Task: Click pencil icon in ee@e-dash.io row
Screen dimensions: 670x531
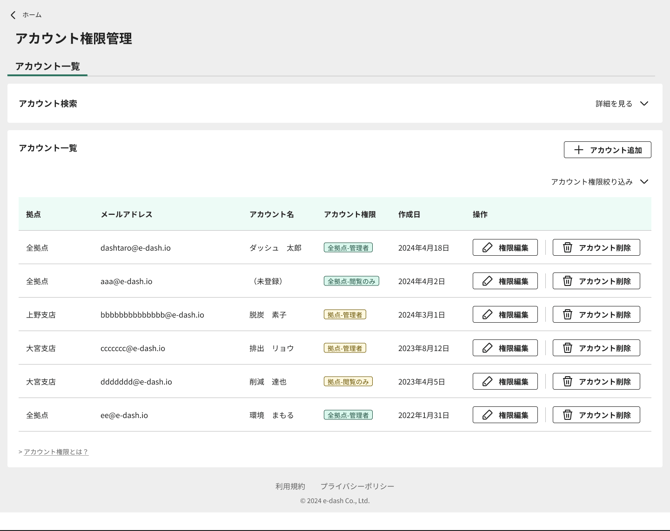Action: pos(487,415)
